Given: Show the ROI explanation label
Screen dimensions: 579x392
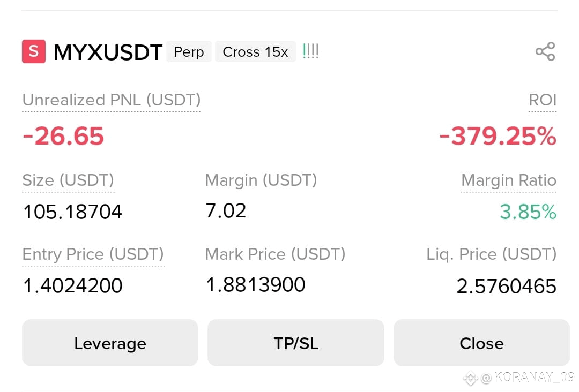Looking at the screenshot, I should [543, 100].
